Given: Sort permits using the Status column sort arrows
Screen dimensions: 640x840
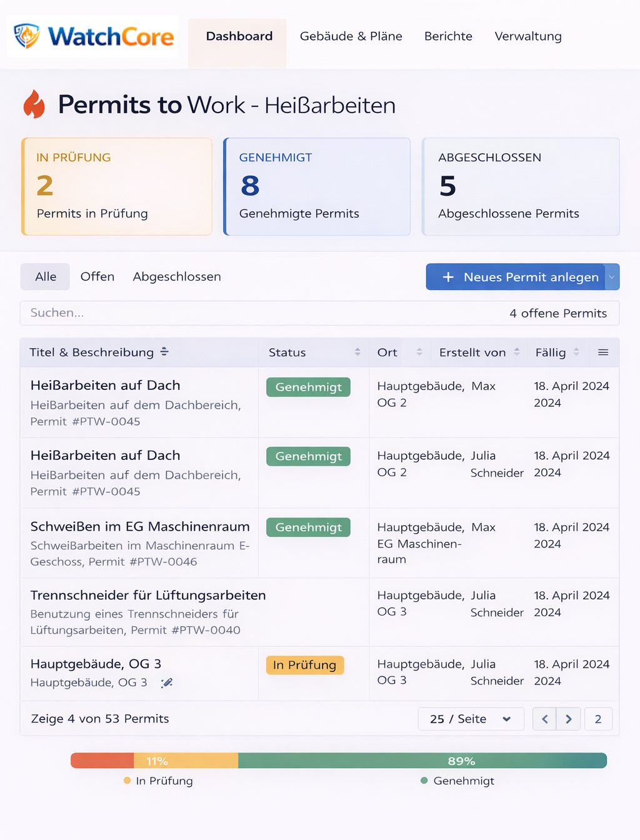Looking at the screenshot, I should point(357,352).
